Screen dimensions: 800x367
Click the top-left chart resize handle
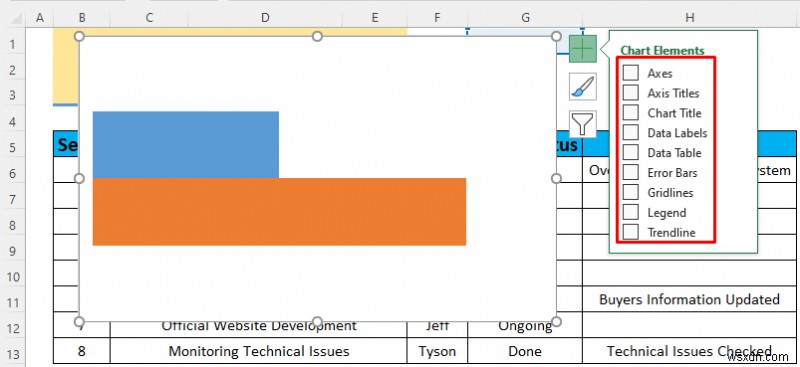click(x=79, y=36)
